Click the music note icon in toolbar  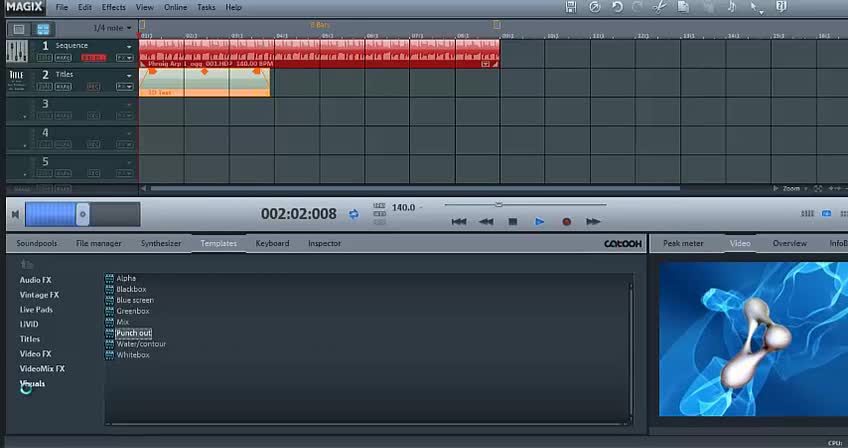pos(731,7)
